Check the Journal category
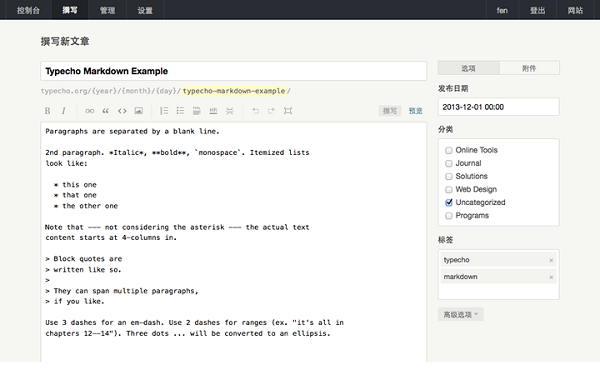This screenshot has width=600, height=376. 449,164
